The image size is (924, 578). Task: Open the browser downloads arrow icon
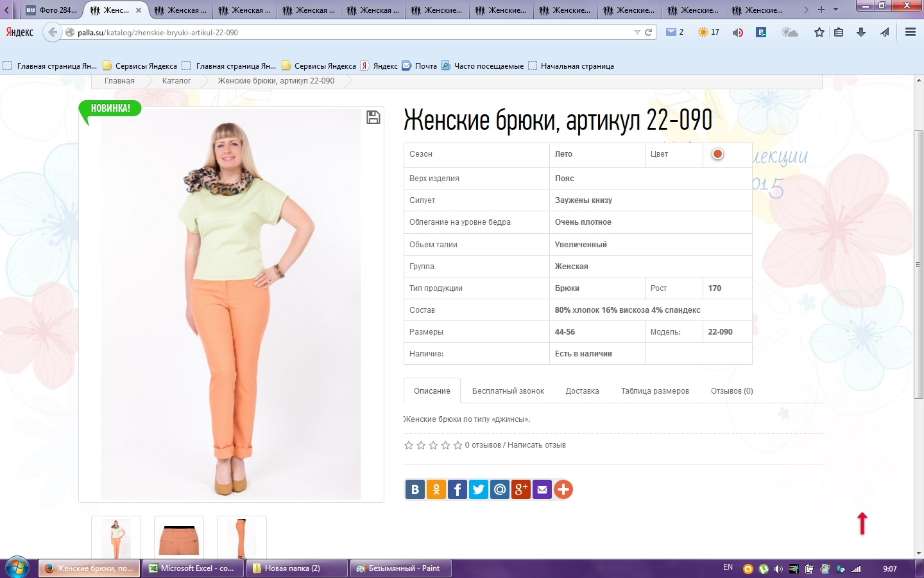[861, 32]
